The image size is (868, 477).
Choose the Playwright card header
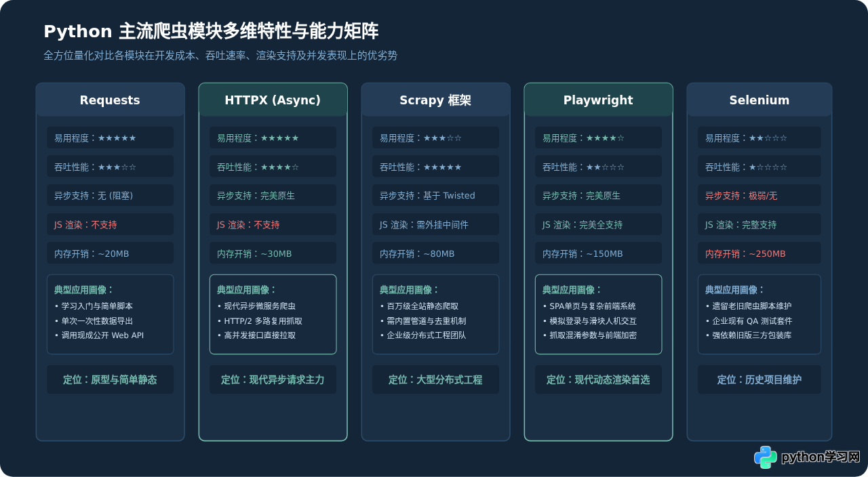point(598,100)
